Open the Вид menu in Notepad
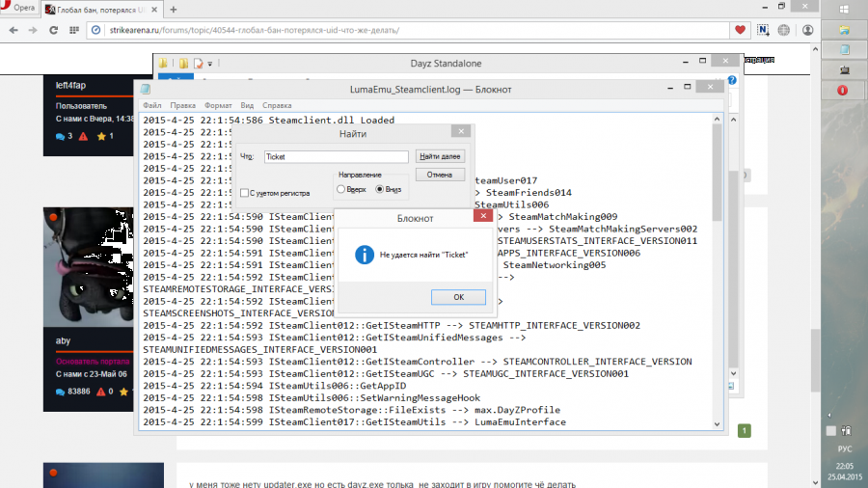 click(x=247, y=105)
